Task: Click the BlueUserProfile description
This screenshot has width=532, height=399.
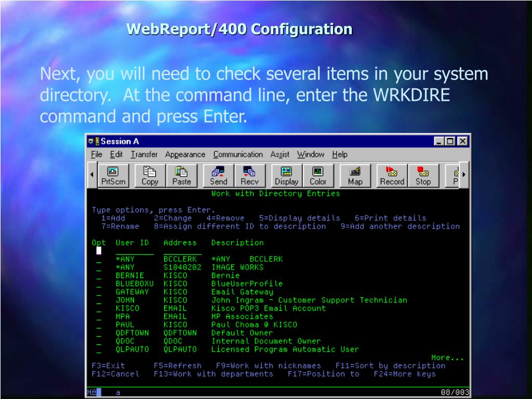Action: pos(247,284)
